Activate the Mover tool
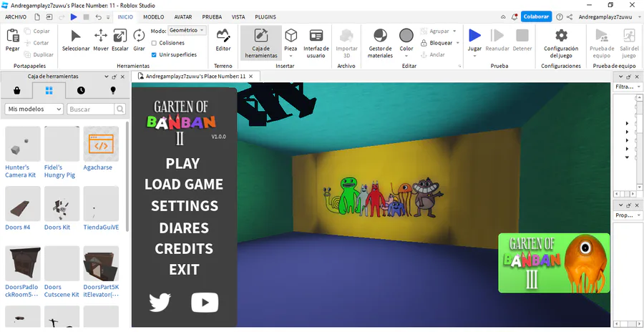 [101, 40]
